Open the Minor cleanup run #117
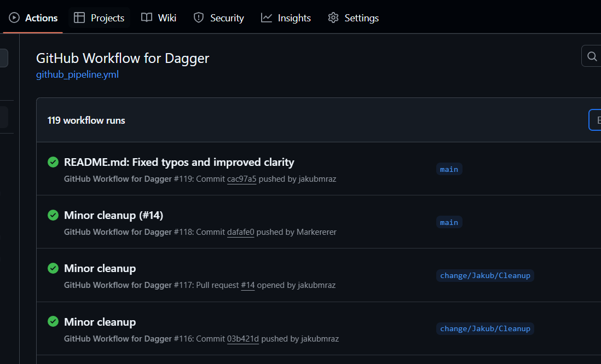The height and width of the screenshot is (364, 601). click(100, 268)
